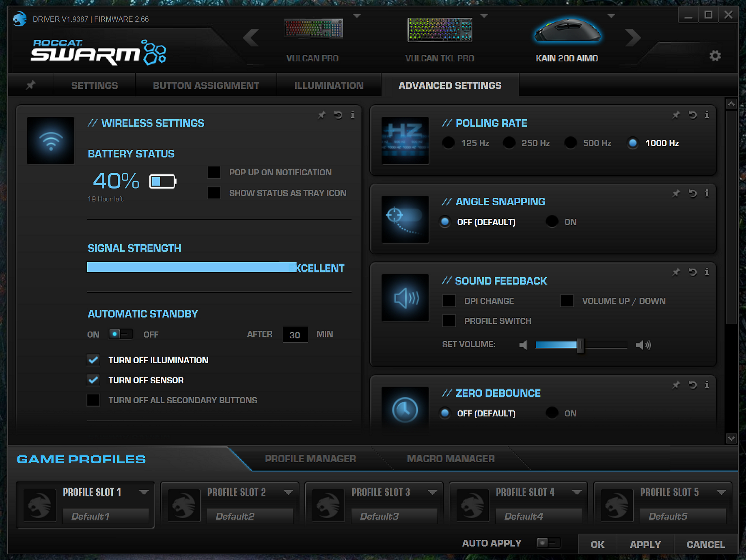Switch to the Button Assignment tab
This screenshot has height=560, width=746.
206,85
